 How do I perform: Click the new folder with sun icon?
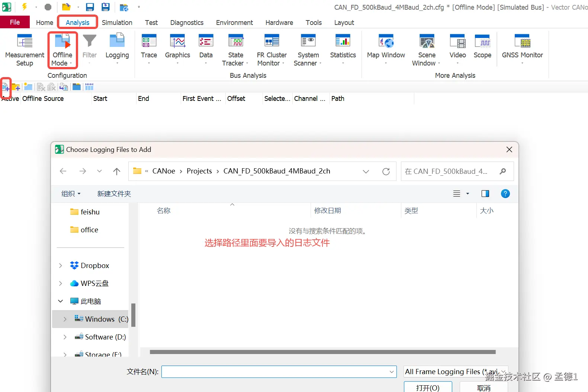28,87
